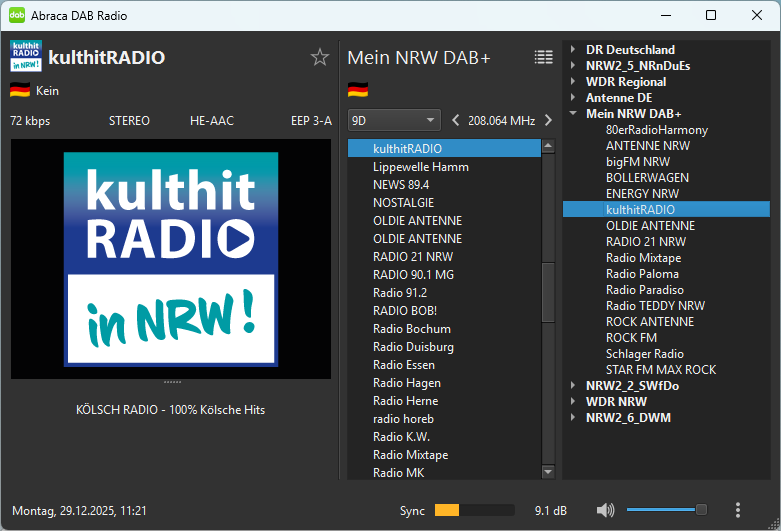Image resolution: width=781 pixels, height=531 pixels.
Task: Collapse the Mein NRW DAB+ ensemble tree
Action: [x=573, y=114]
